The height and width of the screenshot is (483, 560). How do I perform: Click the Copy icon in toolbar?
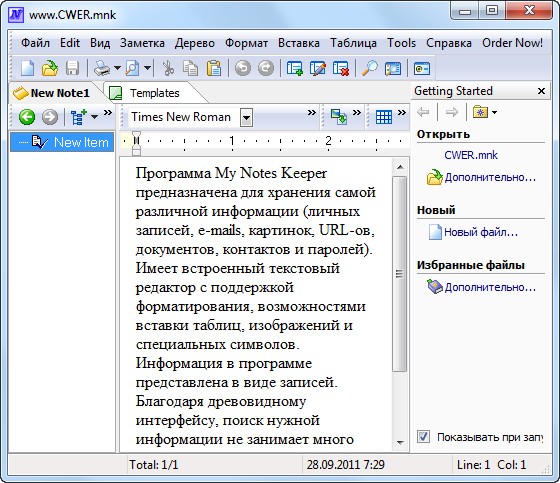tap(190, 68)
